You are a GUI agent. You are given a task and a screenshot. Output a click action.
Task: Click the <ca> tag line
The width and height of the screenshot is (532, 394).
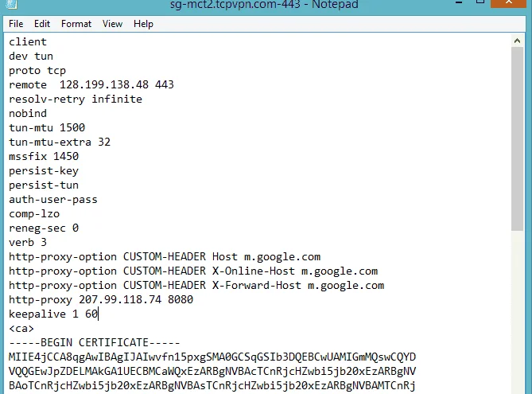tap(21, 329)
